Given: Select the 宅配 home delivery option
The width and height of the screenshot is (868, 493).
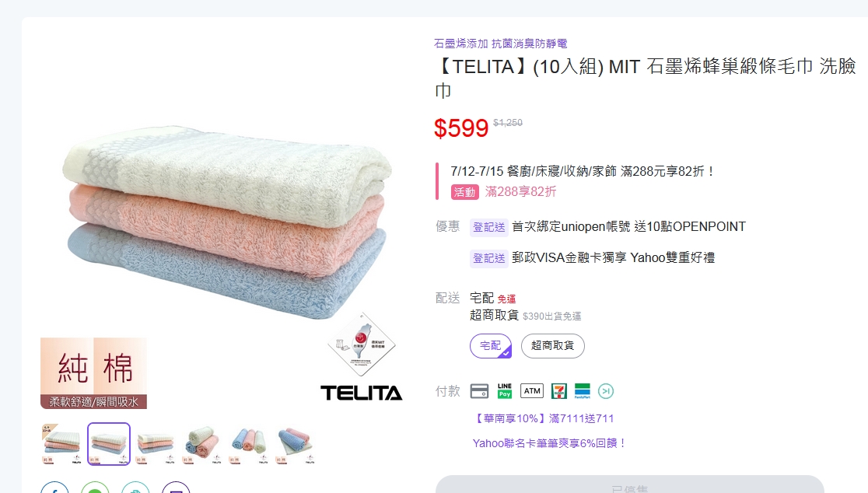Looking at the screenshot, I should [x=491, y=346].
